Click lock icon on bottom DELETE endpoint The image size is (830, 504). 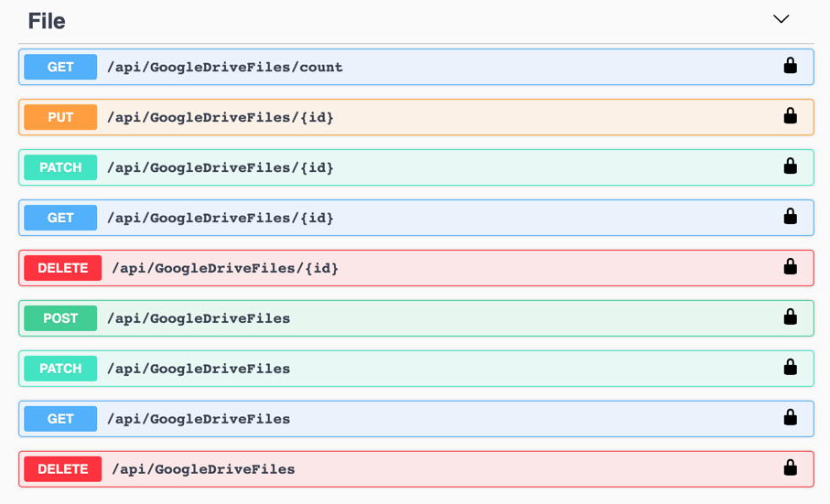click(791, 467)
